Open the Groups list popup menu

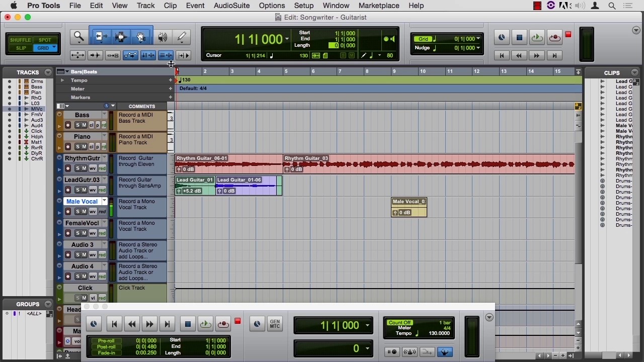point(48,304)
